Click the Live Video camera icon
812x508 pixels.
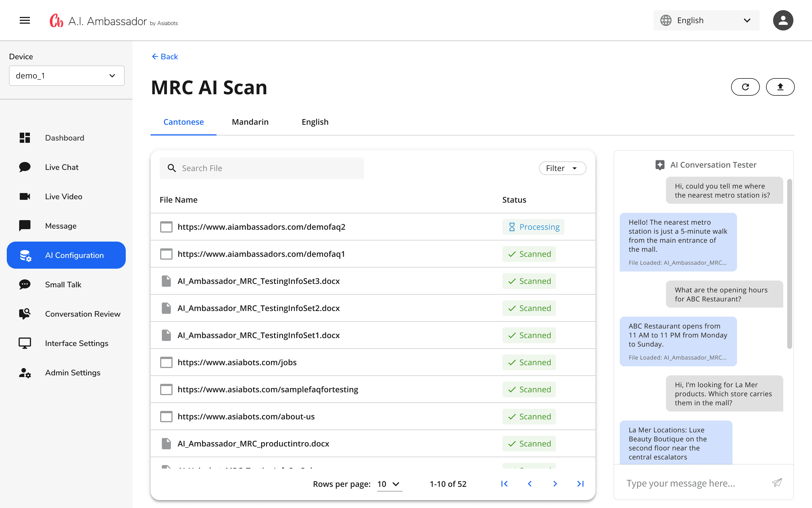25,196
